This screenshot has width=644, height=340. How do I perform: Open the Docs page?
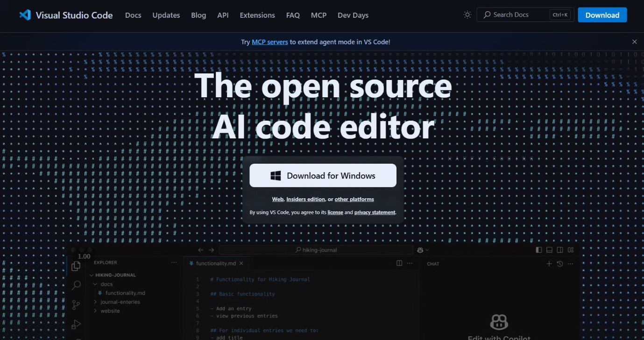coord(133,15)
